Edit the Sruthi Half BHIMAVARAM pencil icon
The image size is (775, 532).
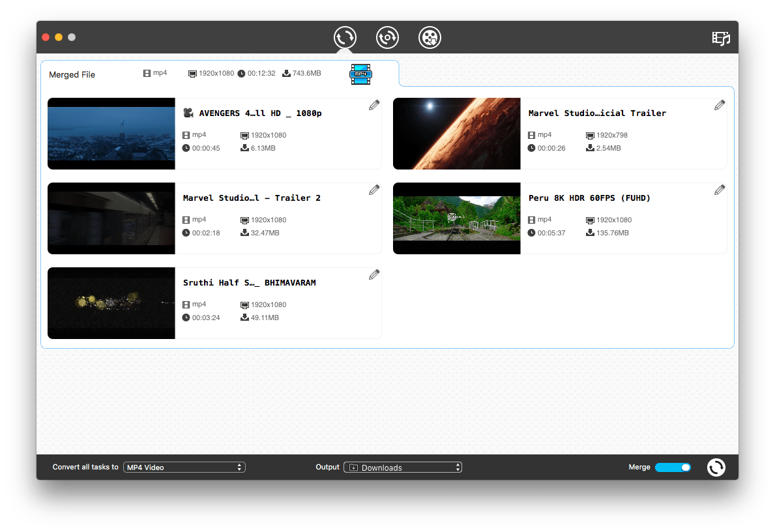tap(374, 275)
